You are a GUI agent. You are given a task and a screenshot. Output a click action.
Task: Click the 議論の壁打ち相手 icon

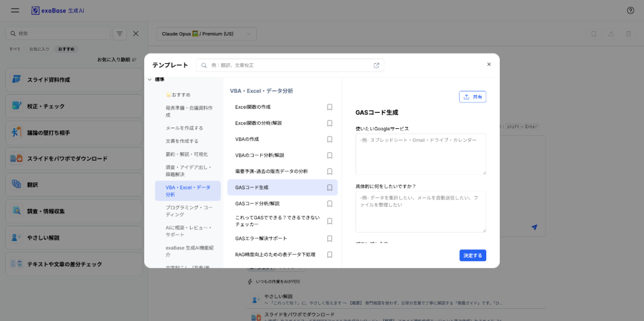[x=16, y=132]
